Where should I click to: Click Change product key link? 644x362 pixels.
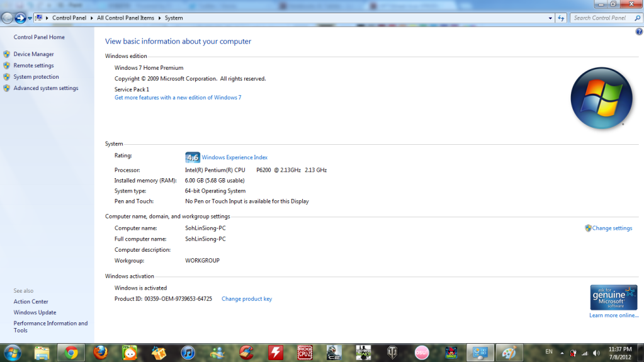pyautogui.click(x=247, y=299)
